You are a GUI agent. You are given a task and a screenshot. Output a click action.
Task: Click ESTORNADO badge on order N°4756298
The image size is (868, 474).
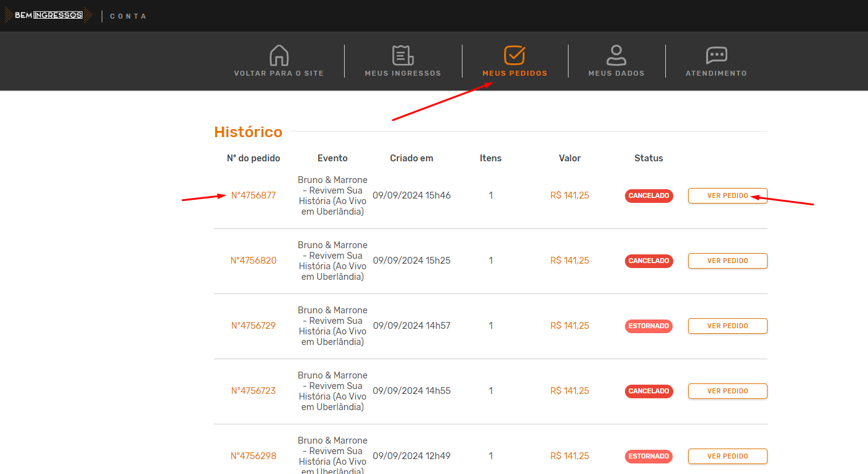[649, 456]
